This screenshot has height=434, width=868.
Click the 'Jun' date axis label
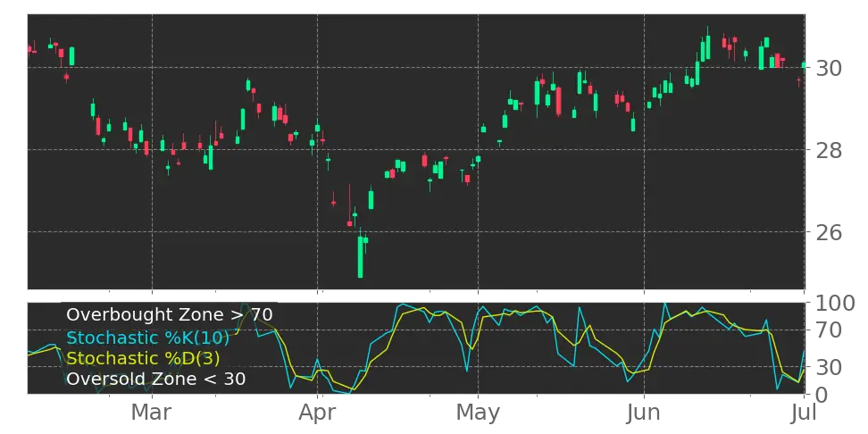tap(644, 413)
